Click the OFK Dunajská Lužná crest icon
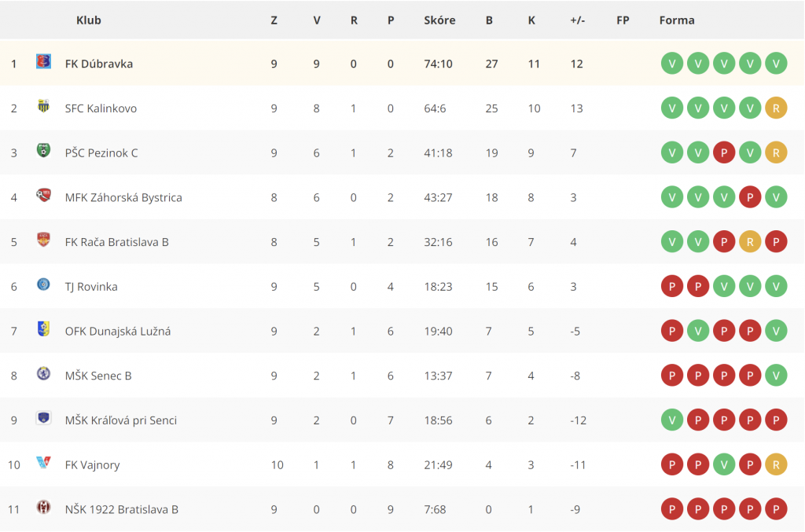 (44, 328)
